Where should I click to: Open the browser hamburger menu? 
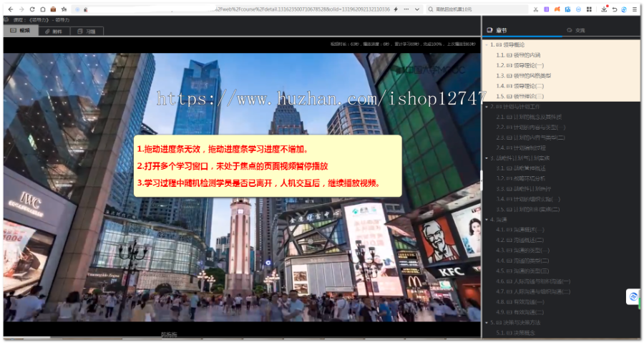(635, 9)
